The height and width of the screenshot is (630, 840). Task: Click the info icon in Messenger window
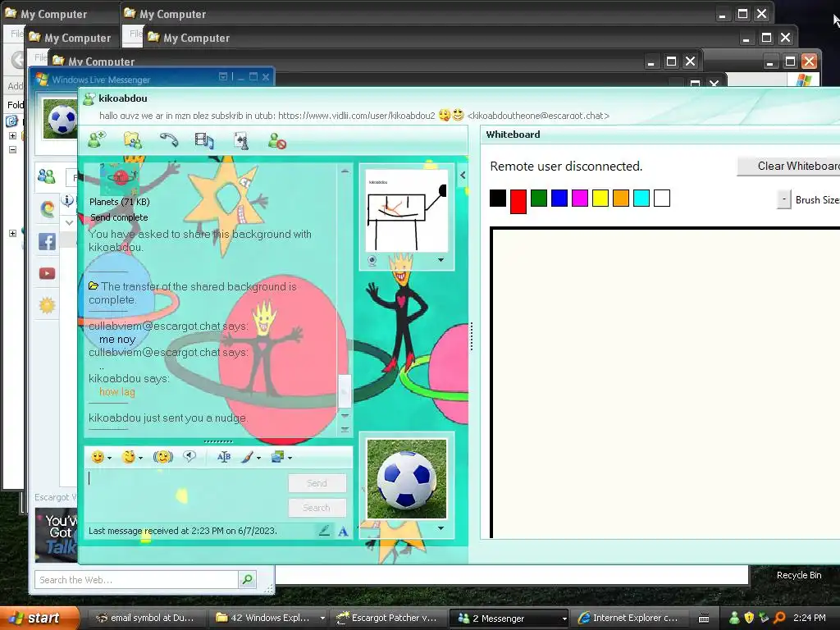point(67,200)
